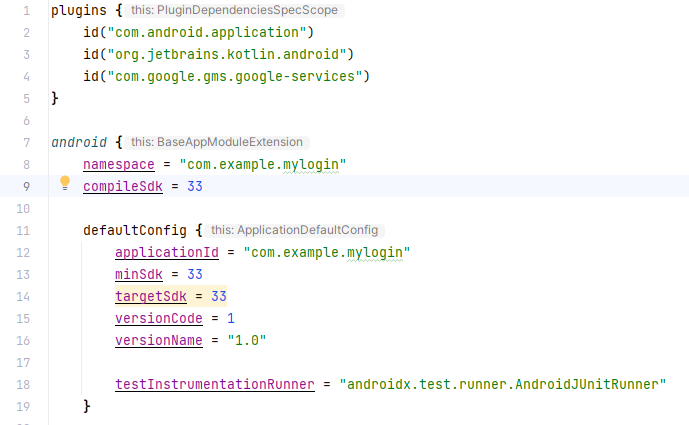Click the 'id' call on line 2
This screenshot has width=689, height=425.
(91, 33)
